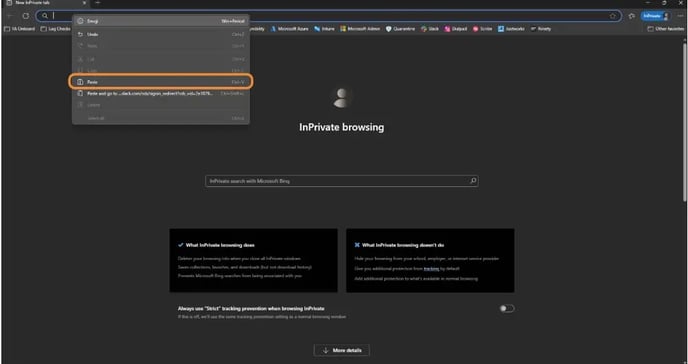
Task: Open the Other favorites folder
Action: click(x=666, y=29)
